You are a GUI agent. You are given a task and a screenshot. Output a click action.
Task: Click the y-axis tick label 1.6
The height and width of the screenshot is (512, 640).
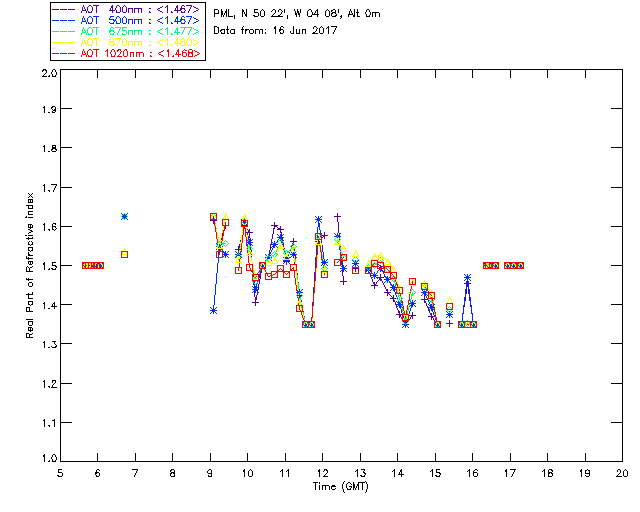(x=49, y=227)
